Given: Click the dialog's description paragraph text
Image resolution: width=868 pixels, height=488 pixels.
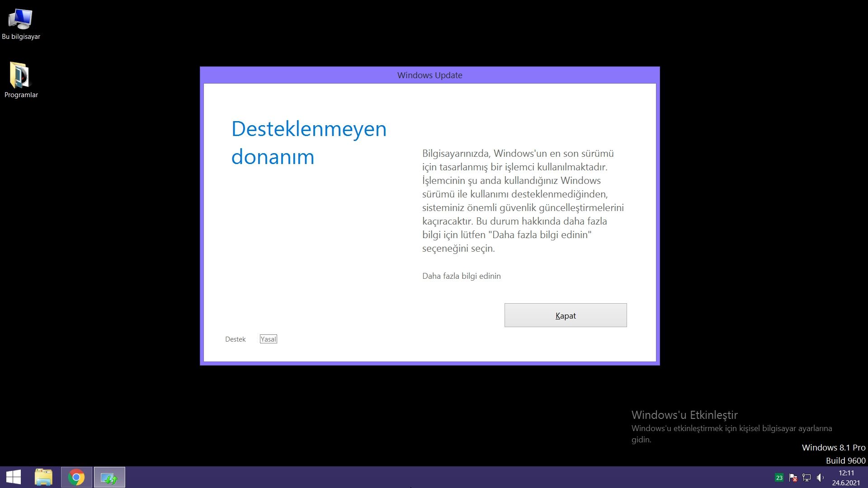Looking at the screenshot, I should coord(523,201).
